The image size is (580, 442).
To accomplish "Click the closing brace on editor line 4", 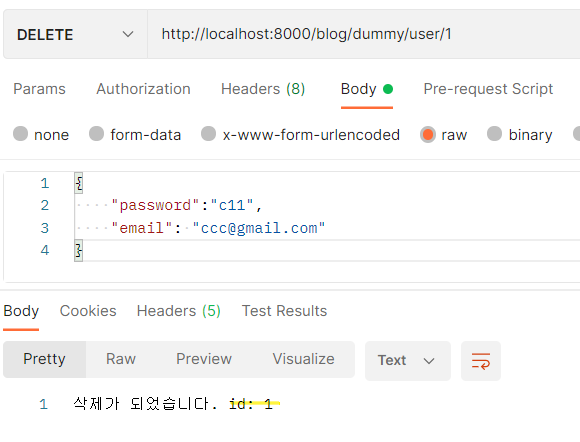I will coord(78,250).
